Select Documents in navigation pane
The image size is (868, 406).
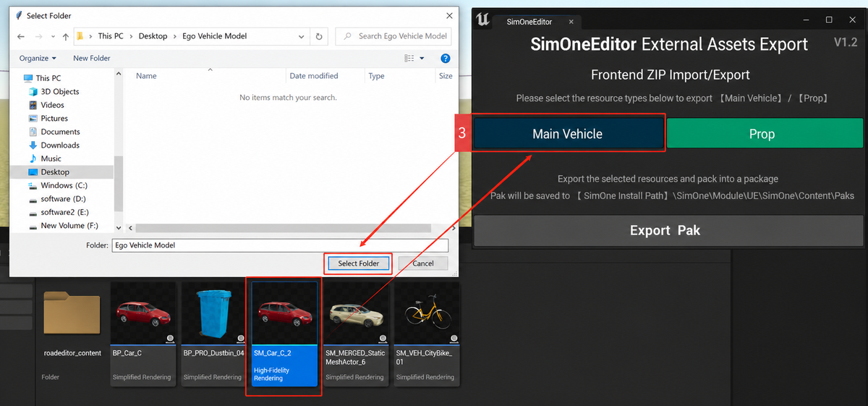point(60,132)
